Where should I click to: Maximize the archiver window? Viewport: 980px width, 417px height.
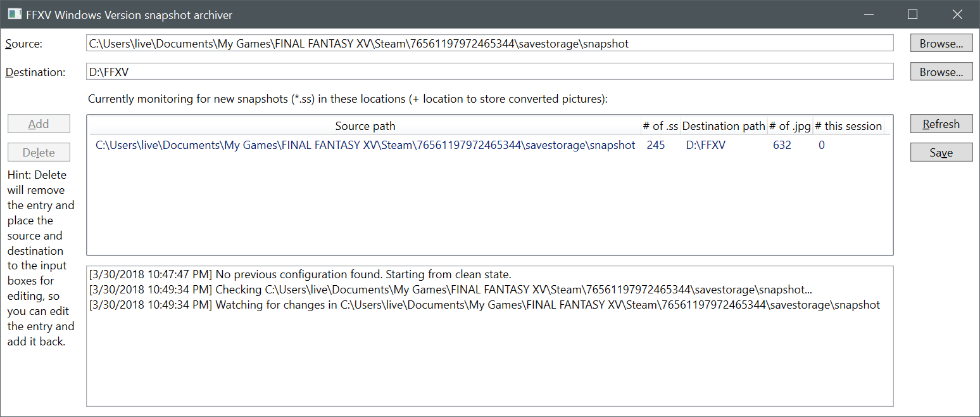(x=912, y=14)
